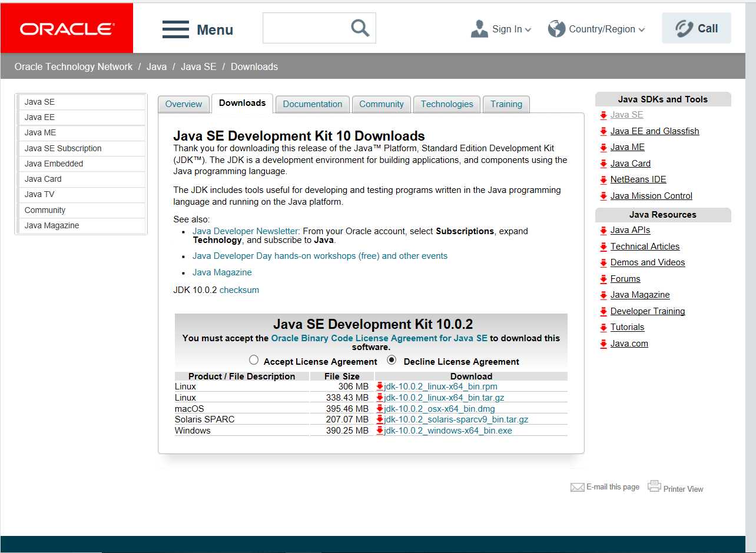Switch to the Technologies tab
Screen dimensions: 756x553
pyautogui.click(x=447, y=104)
